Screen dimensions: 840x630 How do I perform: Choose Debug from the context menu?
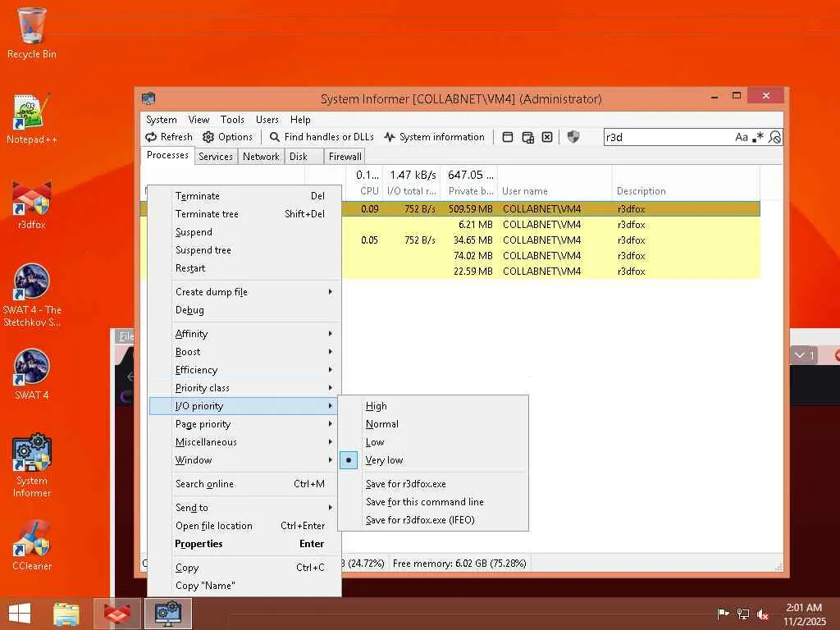pyautogui.click(x=244, y=310)
